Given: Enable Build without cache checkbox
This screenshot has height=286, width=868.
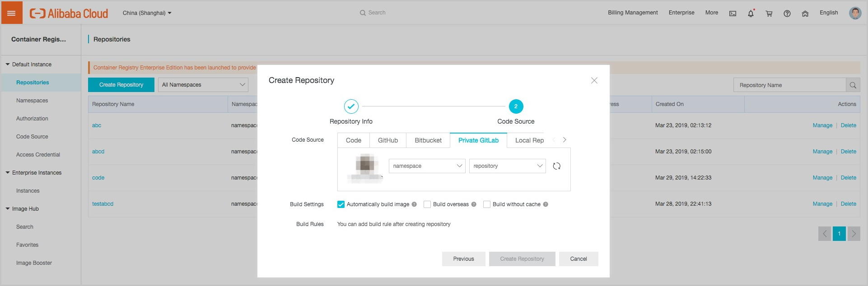Looking at the screenshot, I should click(487, 204).
